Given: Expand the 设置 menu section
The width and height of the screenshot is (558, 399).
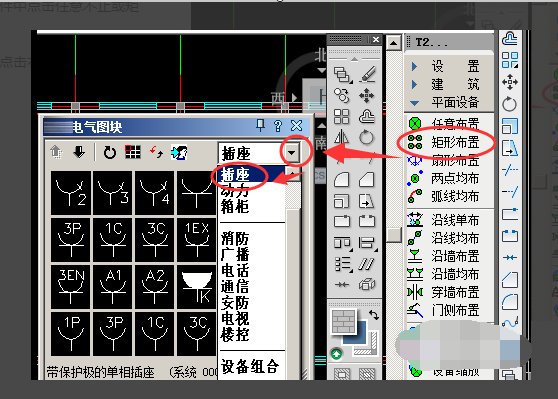Looking at the screenshot, I should tap(449, 66).
